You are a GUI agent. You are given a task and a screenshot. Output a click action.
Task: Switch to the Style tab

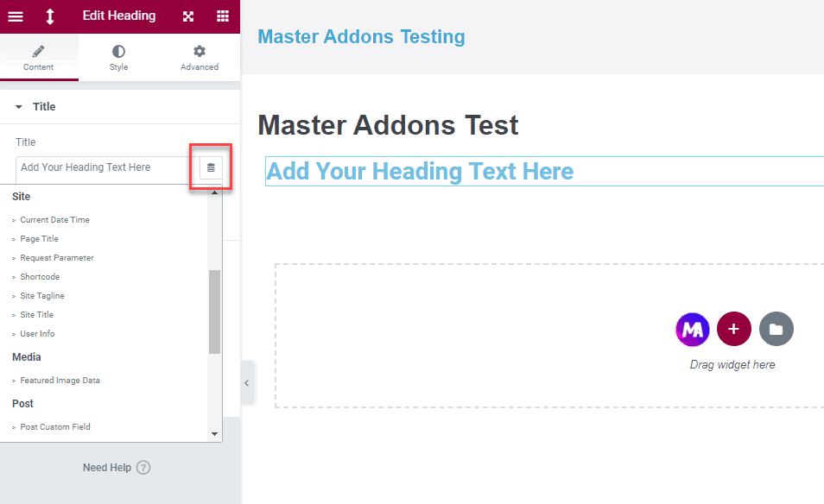118,58
